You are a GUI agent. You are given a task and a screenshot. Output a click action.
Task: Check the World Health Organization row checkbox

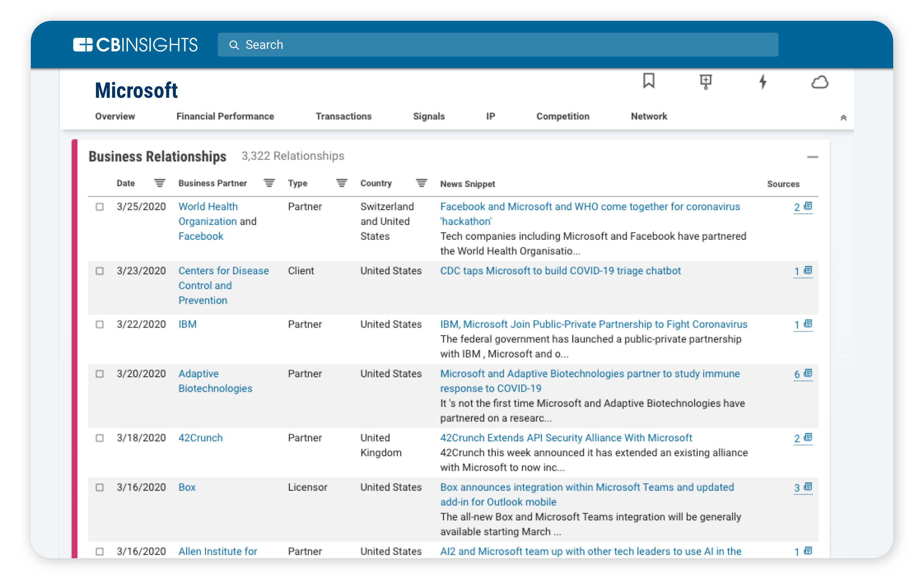point(100,207)
